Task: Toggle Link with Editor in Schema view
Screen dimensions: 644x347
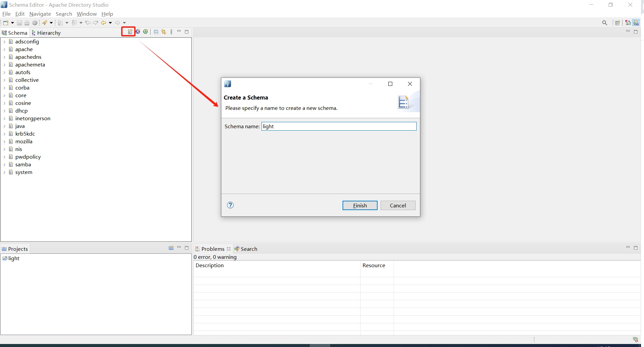Action: coord(164,32)
